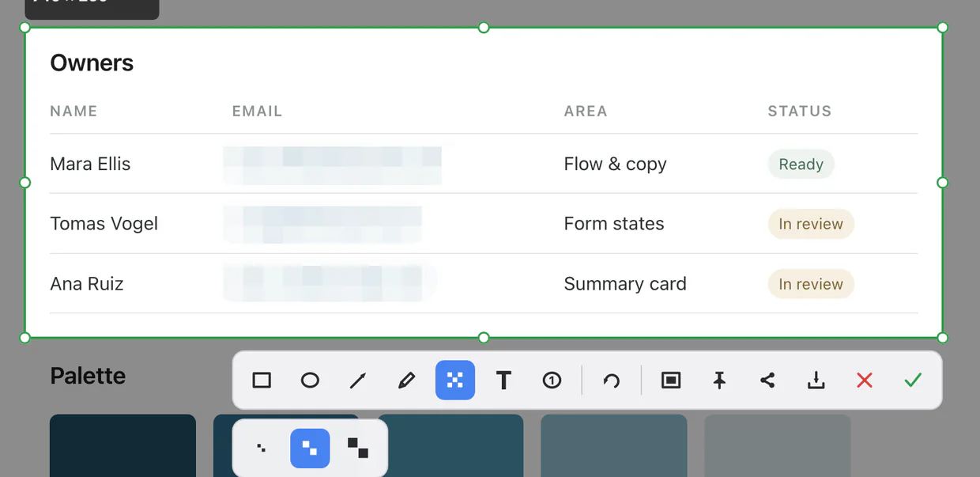Click the Palette heading
Viewport: 980px width, 477px height.
click(88, 376)
